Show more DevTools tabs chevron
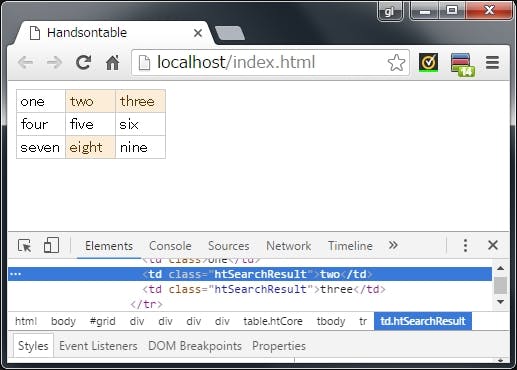This screenshot has height=370, width=517. pyautogui.click(x=393, y=245)
